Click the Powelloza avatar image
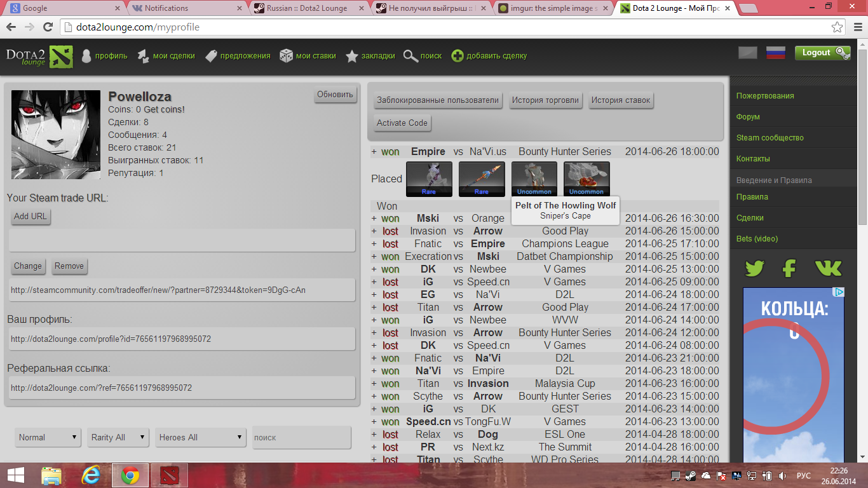Image resolution: width=868 pixels, height=488 pixels. point(56,135)
